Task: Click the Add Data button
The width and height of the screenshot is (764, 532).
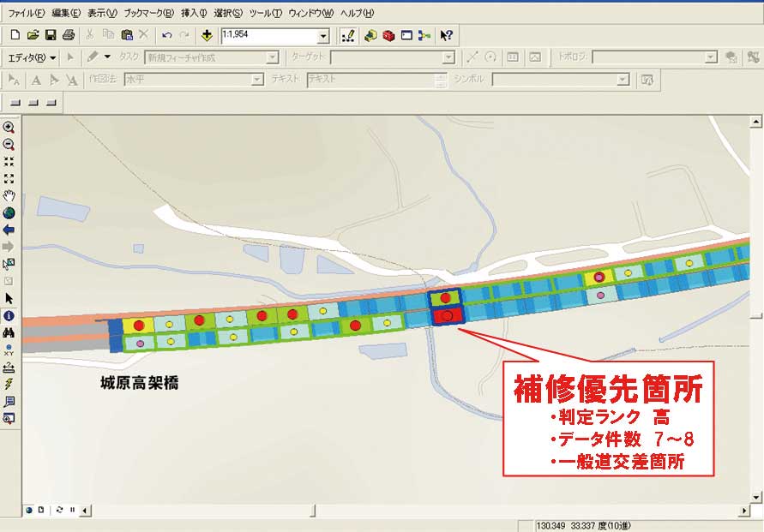Action: [207, 35]
